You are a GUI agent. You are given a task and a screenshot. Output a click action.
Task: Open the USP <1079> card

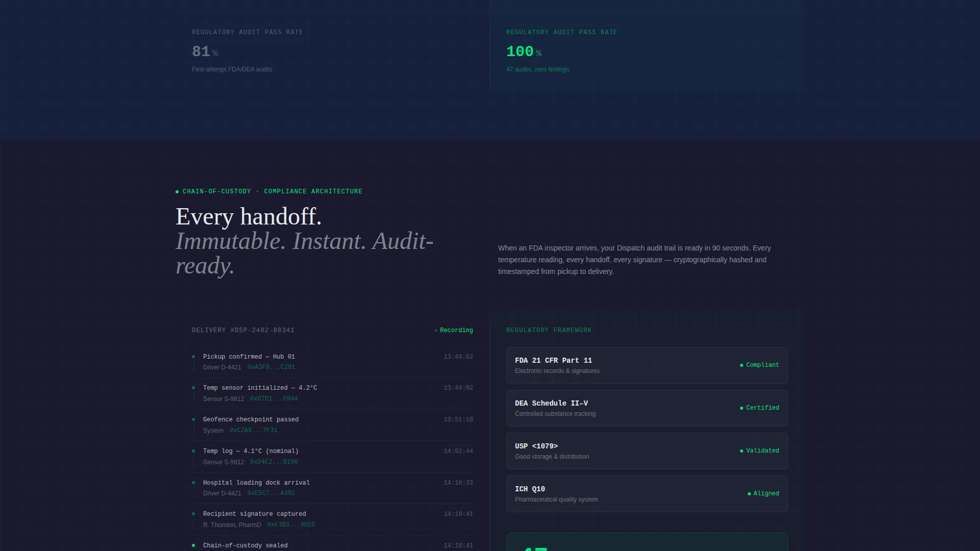click(647, 451)
